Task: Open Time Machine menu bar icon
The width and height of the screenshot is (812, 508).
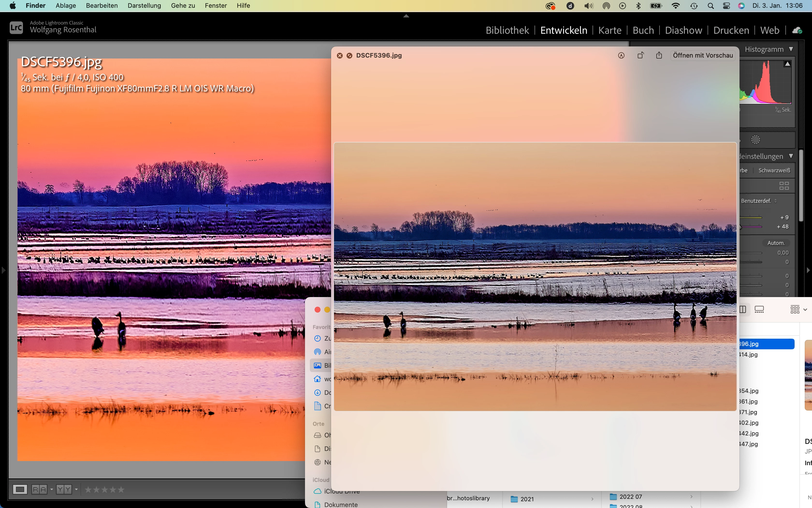Action: 694,6
